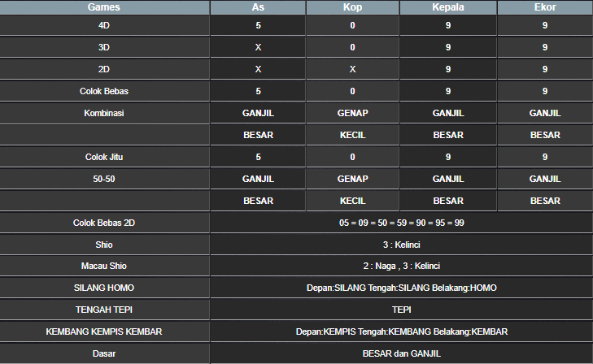This screenshot has height=364, width=593.
Task: Click GANJIL in Kombinasi Ekor cell
Action: click(x=545, y=113)
